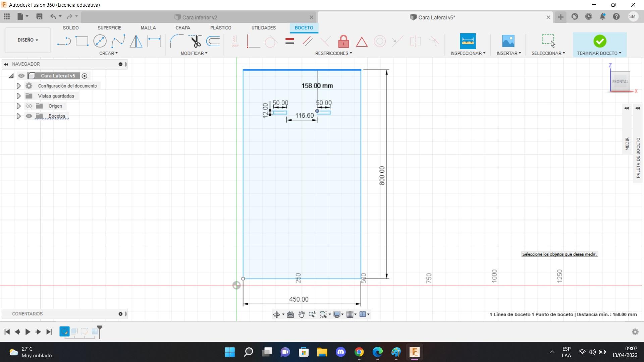Click the TERMINAR BOCETO button
644x362 pixels.
599,44
